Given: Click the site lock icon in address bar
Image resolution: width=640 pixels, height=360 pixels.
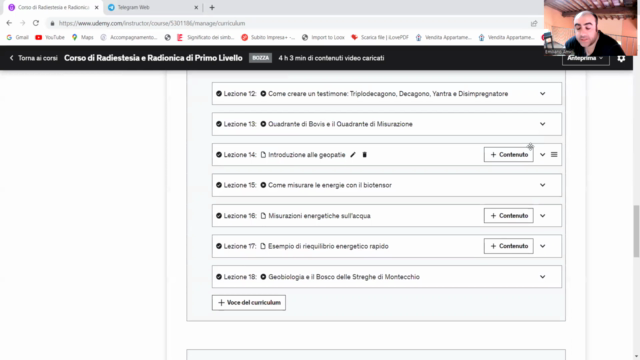Looking at the screenshot, I should pos(52,23).
